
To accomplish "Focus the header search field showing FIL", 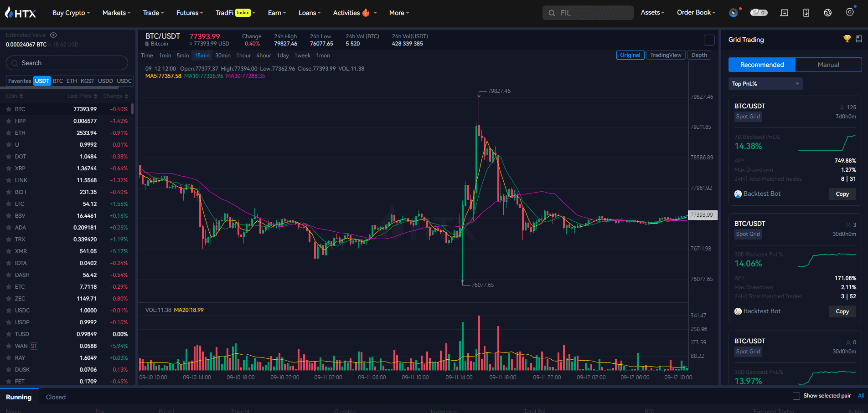I will (588, 13).
